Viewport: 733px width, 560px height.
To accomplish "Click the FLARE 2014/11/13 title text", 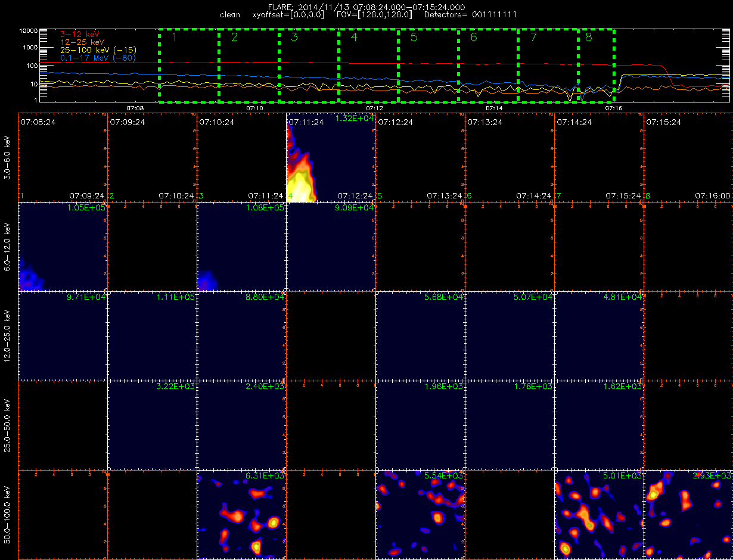I will click(366, 7).
